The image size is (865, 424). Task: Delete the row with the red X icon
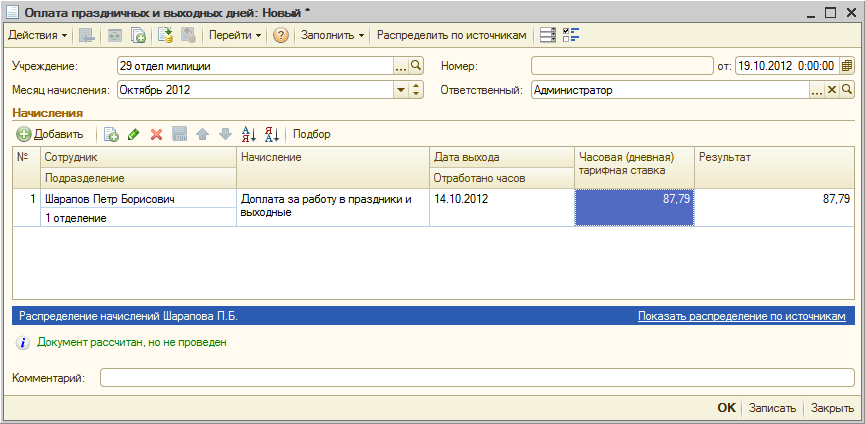pos(157,134)
